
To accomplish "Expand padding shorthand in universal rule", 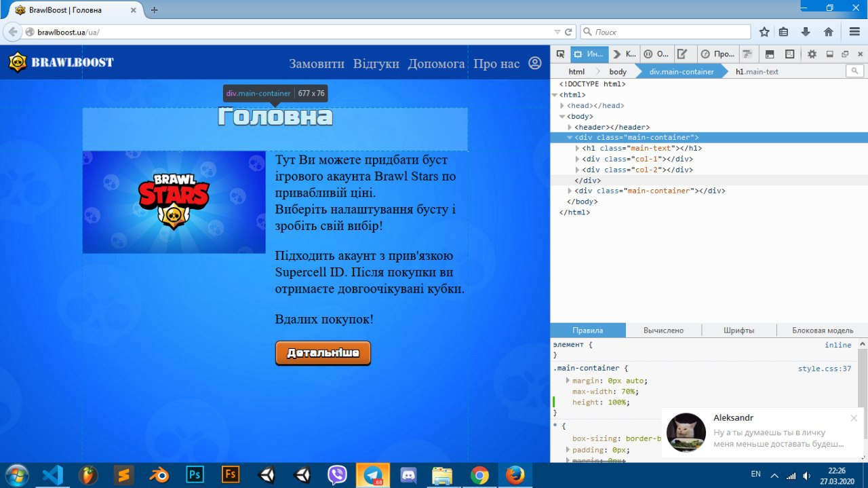I will (568, 450).
